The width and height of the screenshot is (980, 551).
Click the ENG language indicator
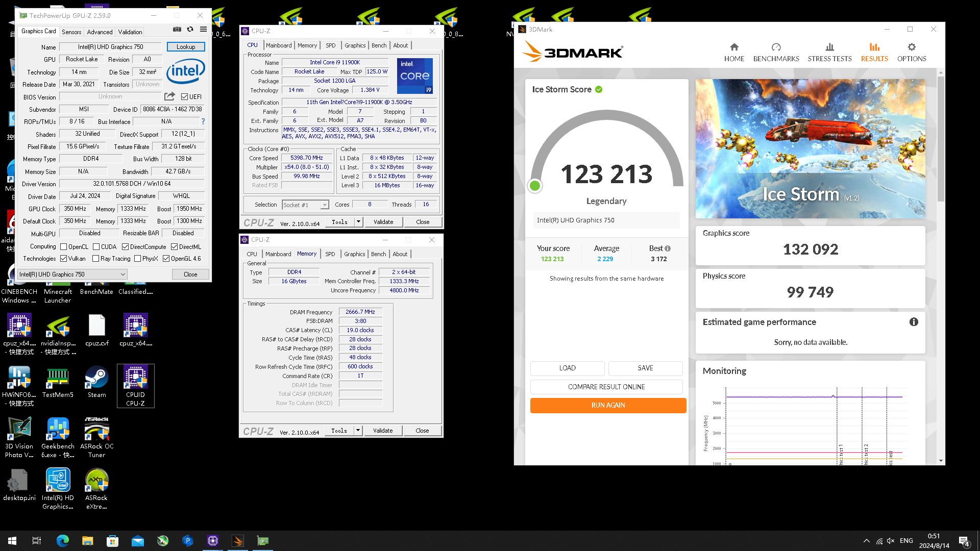click(906, 541)
